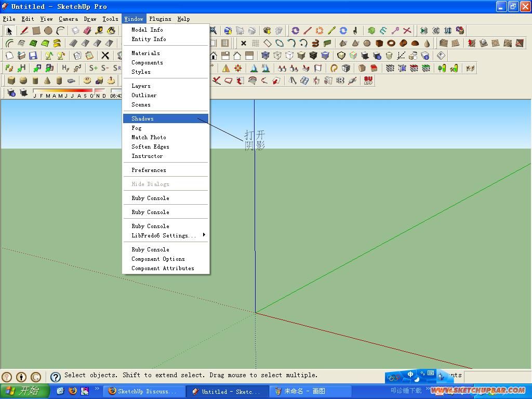Image resolution: width=532 pixels, height=399 pixels.
Task: Select Shadows in the Window menu
Action: pos(166,118)
